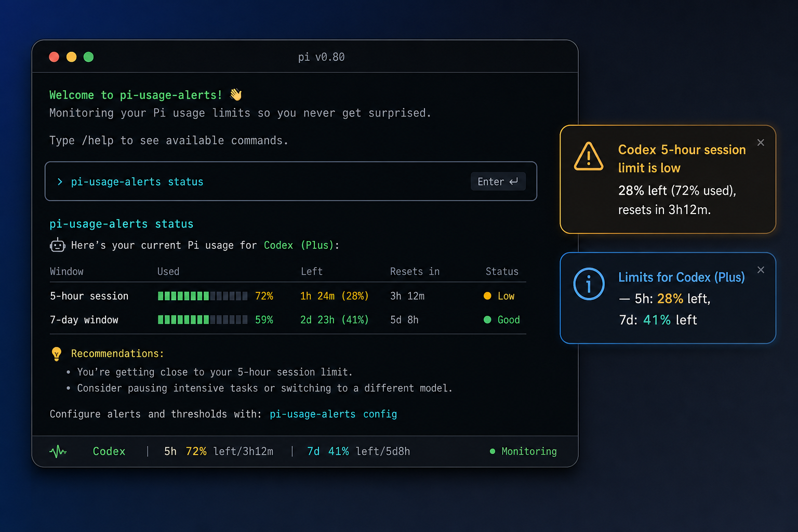Viewport: 798px width, 532px height.
Task: Click the 'pi-usage-alerts status' output heading
Action: click(121, 224)
